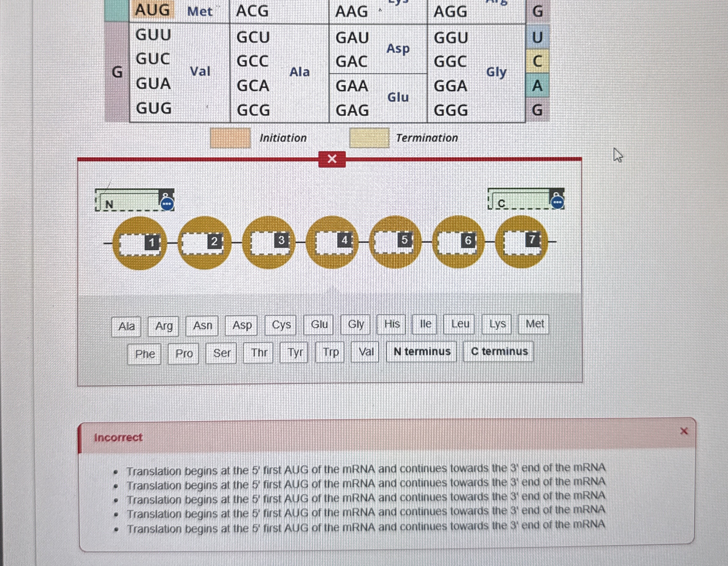The height and width of the screenshot is (566, 728).
Task: Click the blue options icon on C label
Action: [x=557, y=202]
